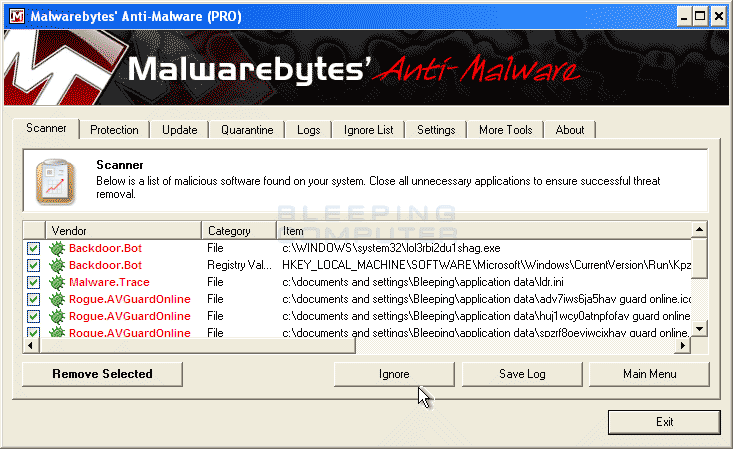Click the vertical scrollbar thumb of results list
Viewport: 733px width, 449px height.
click(x=699, y=258)
